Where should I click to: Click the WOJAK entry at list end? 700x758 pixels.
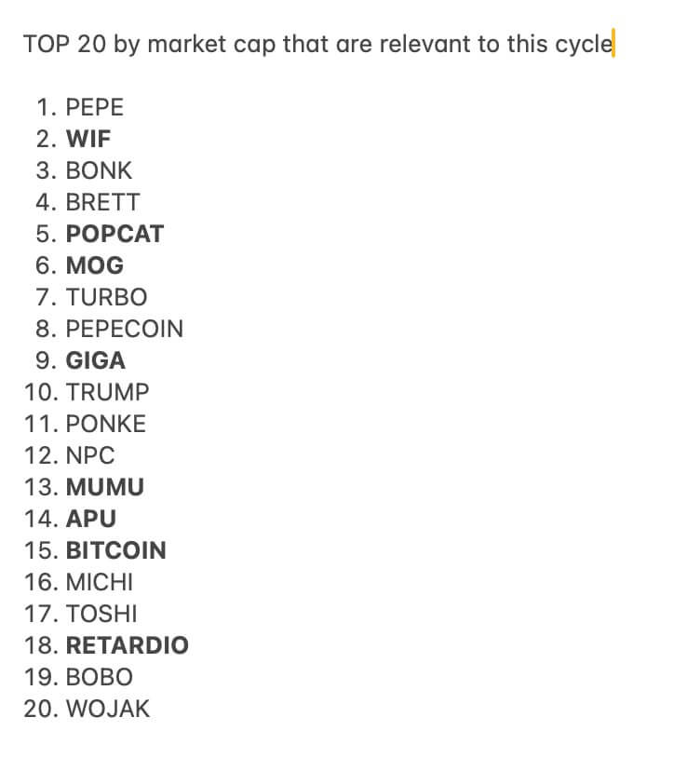coord(107,709)
